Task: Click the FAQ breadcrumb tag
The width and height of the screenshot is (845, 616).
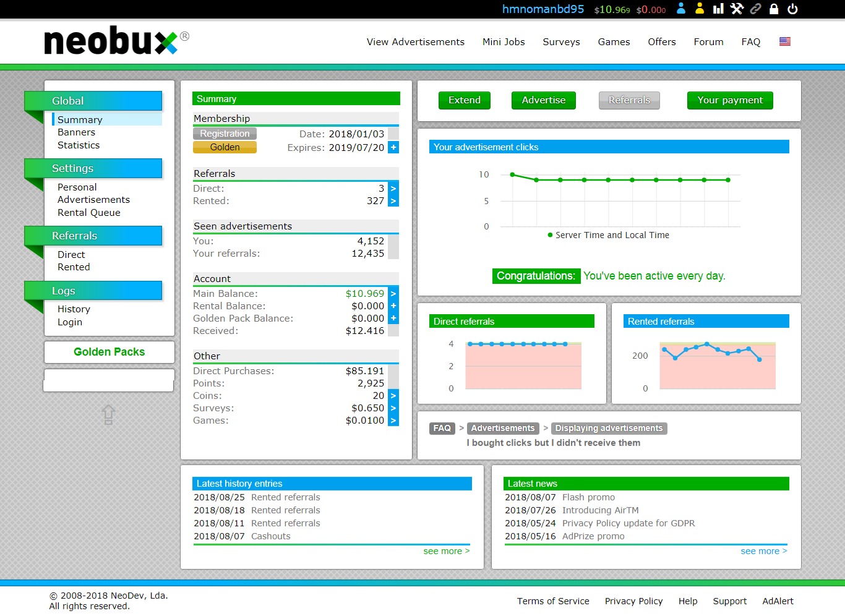Action: [x=442, y=428]
